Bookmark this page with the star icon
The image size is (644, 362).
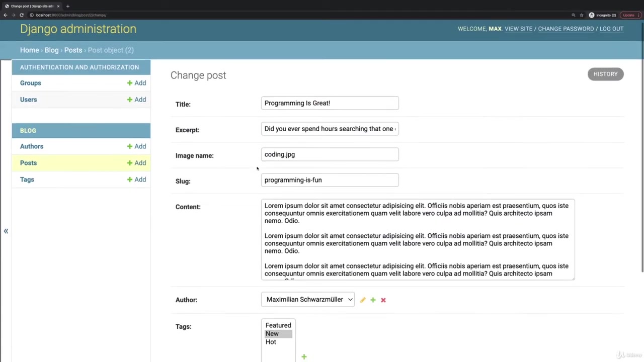pyautogui.click(x=582, y=15)
